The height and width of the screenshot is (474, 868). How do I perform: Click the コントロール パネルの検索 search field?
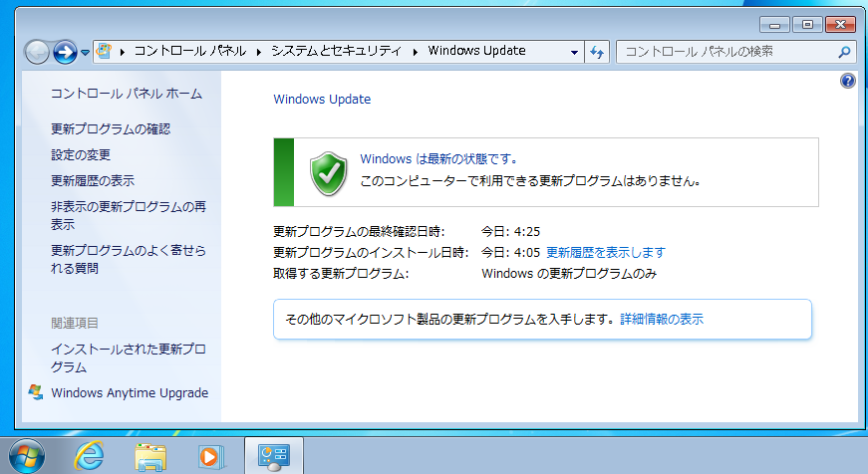point(735,52)
